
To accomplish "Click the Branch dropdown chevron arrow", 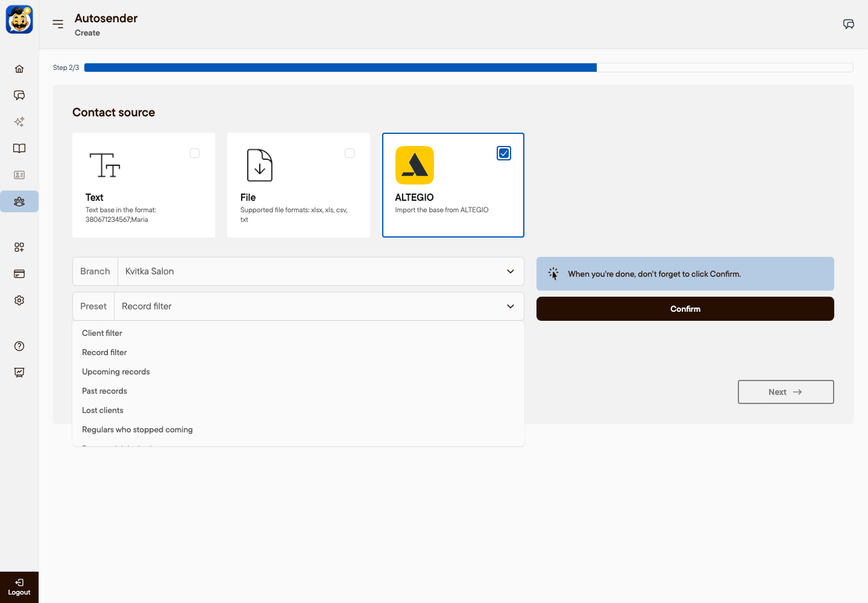I will tap(511, 271).
